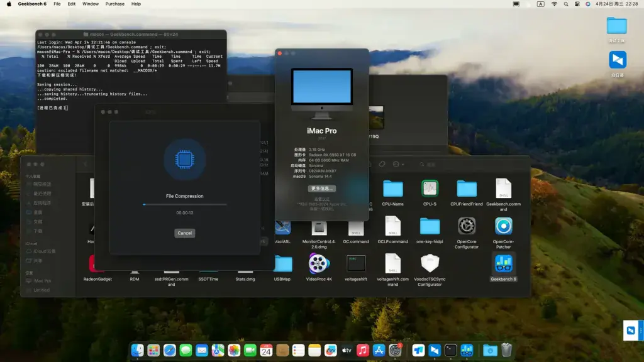644x362 pixels.
Task: Open the Music app from the Dock
Action: coord(363,350)
